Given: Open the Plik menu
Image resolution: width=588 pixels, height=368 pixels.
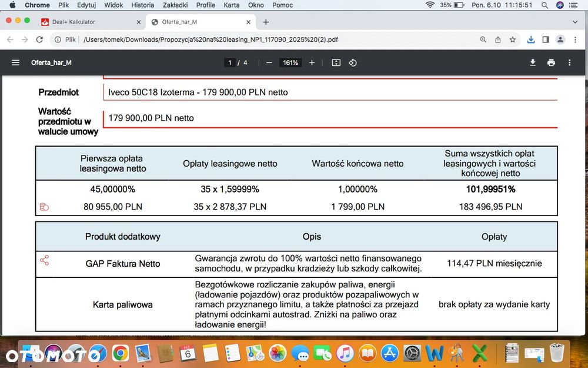Looking at the screenshot, I should click(x=64, y=5).
